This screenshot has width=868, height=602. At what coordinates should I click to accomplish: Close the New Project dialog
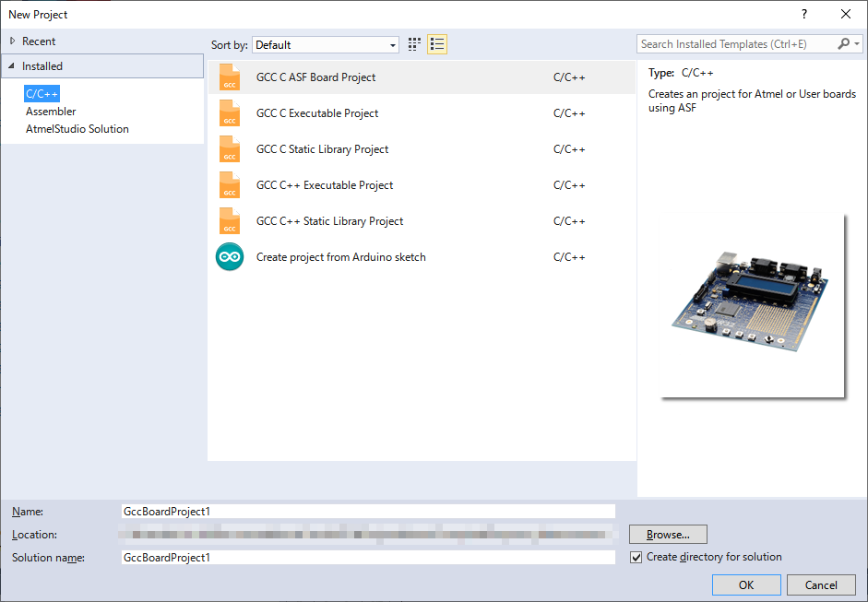846,15
